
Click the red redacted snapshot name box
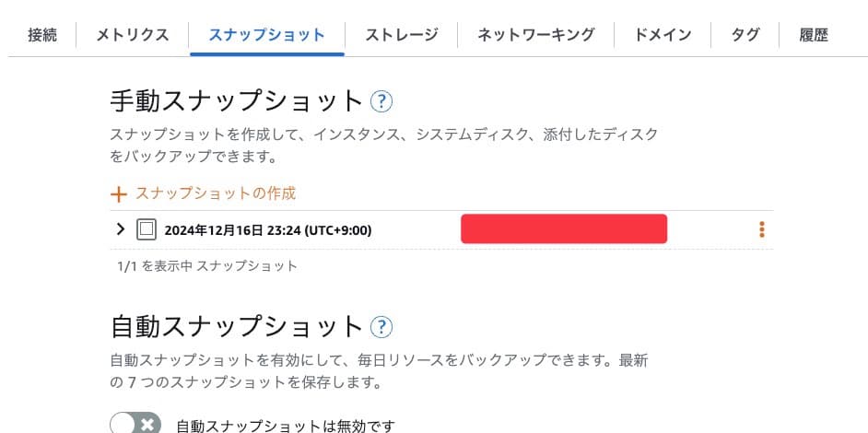click(564, 228)
